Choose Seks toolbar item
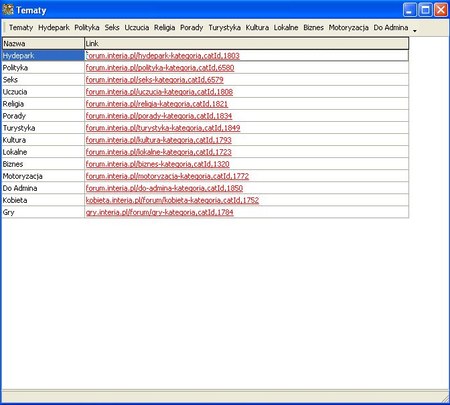The height and width of the screenshot is (405, 450). [112, 28]
